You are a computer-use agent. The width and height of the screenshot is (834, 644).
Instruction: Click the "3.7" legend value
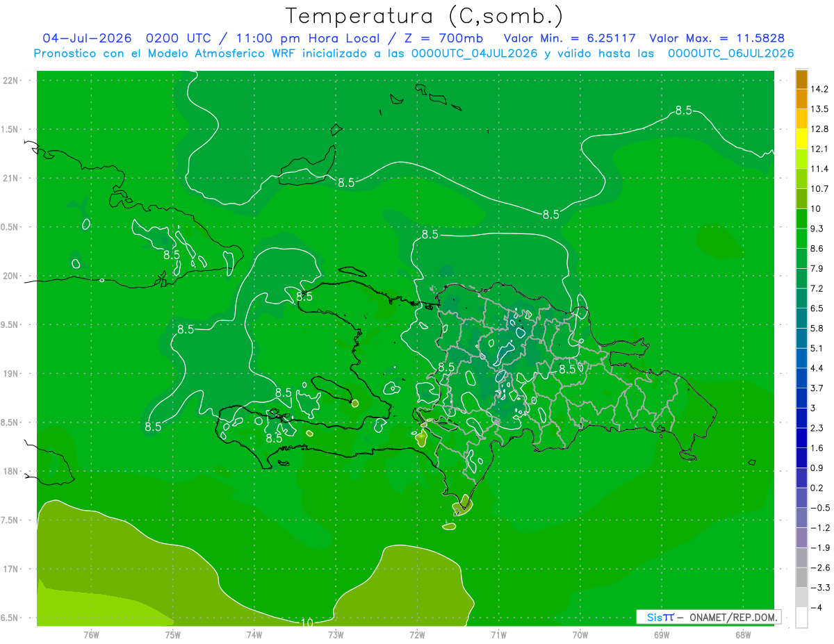coord(817,388)
